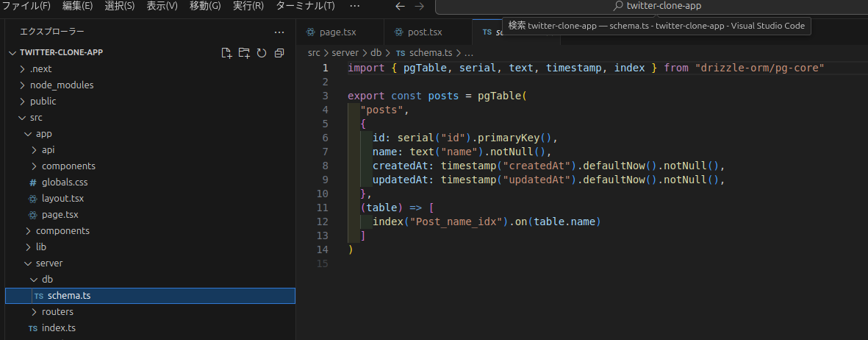Expand the .next folder
Screen dimensions: 868x340
tap(151, 68)
